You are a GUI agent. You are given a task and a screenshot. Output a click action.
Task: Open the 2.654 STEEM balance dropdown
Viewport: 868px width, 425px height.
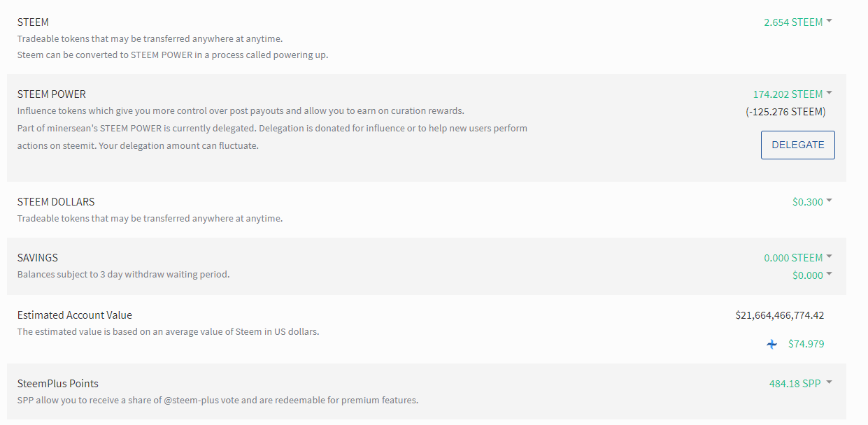click(x=797, y=22)
